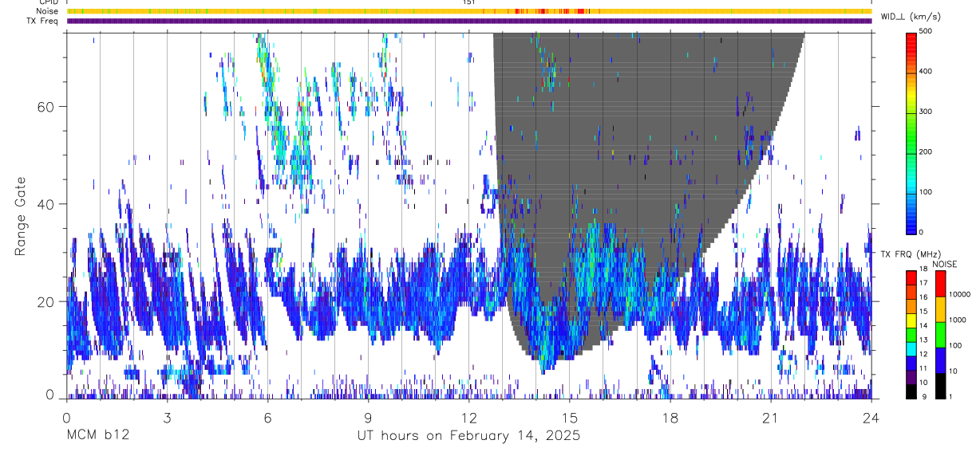
Task: Click 'UT hours on February 14, 2025' title
Action: (468, 436)
